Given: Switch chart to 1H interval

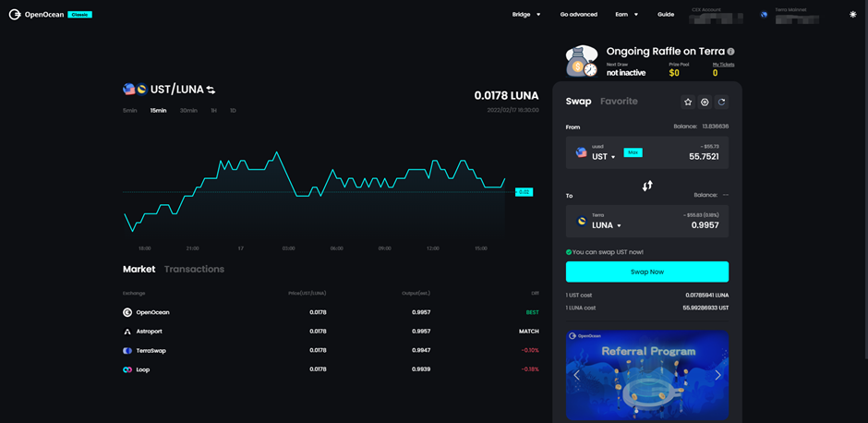Looking at the screenshot, I should tap(213, 111).
